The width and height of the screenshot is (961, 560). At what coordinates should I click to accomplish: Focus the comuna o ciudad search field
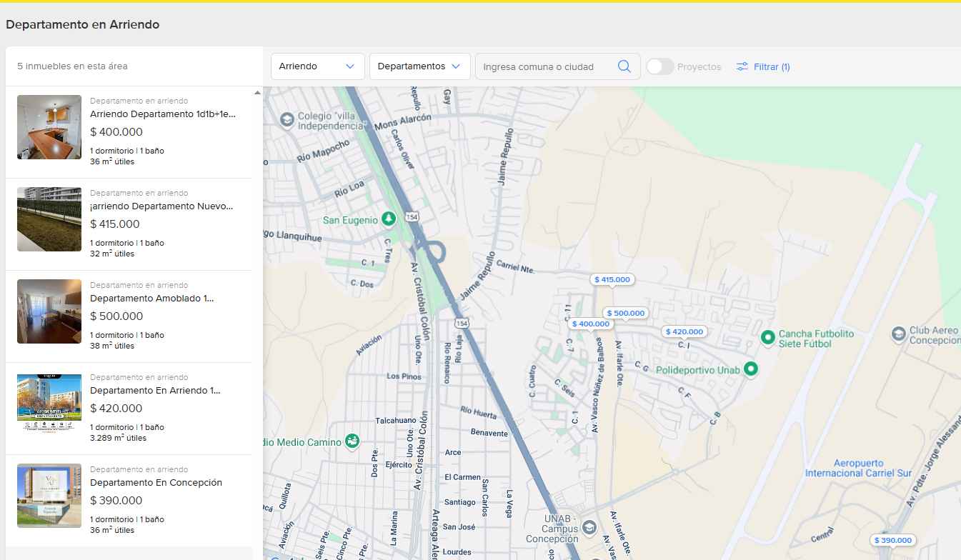[x=545, y=66]
